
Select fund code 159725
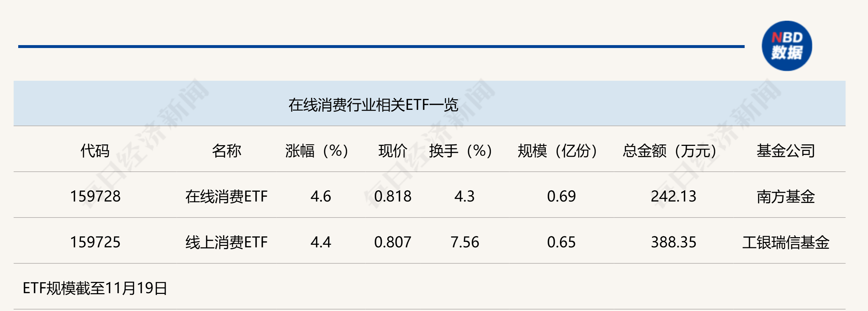95,242
